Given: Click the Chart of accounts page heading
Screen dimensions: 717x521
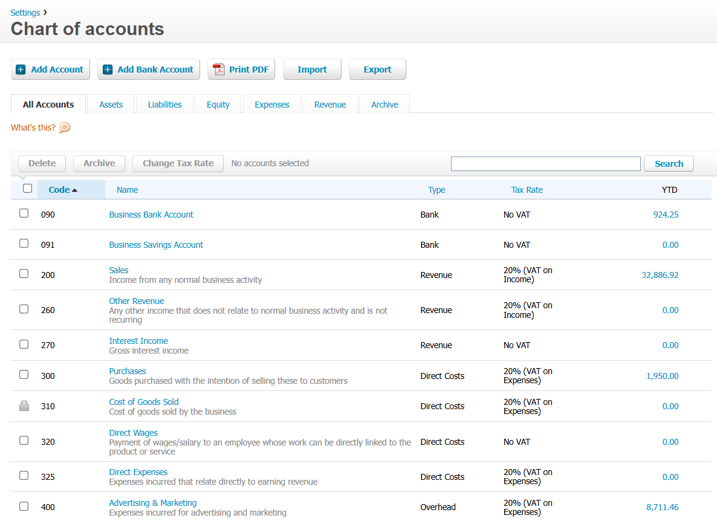Looking at the screenshot, I should click(x=87, y=29).
